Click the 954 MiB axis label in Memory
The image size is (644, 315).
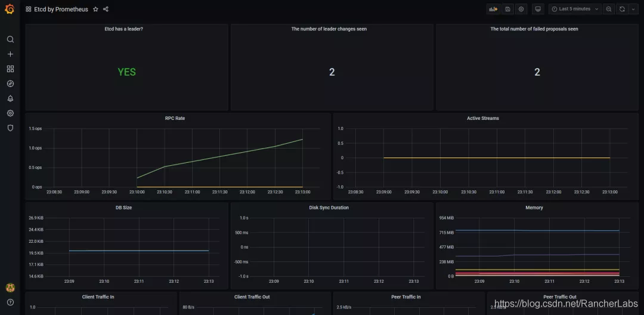[447, 218]
